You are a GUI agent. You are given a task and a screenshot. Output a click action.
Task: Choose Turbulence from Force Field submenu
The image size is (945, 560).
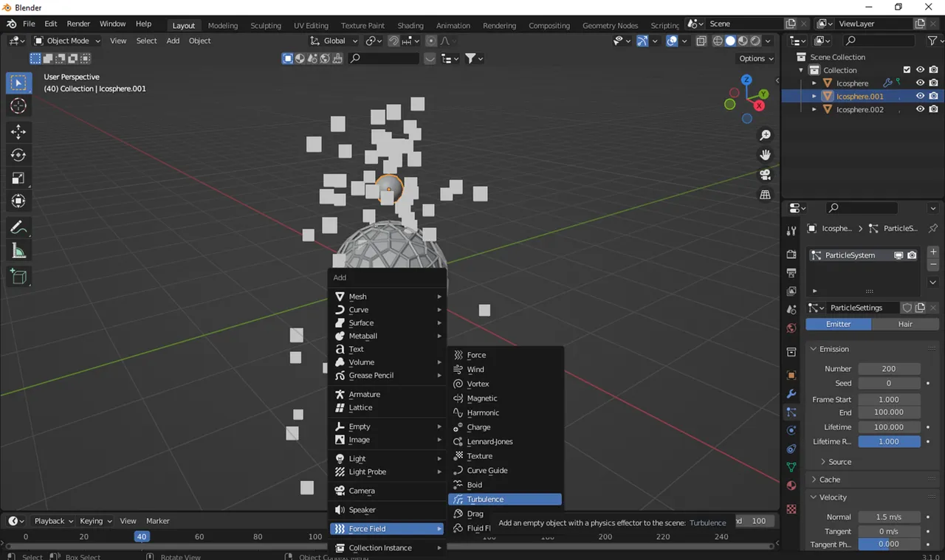(x=505, y=499)
